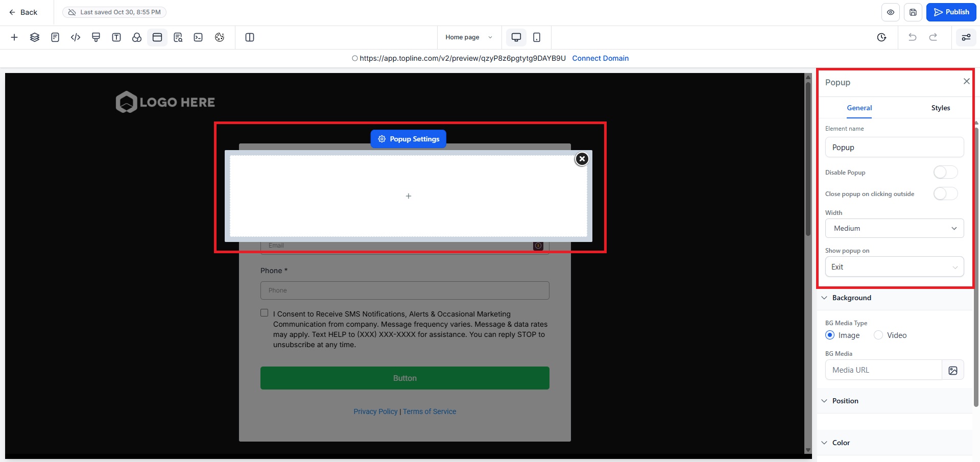The width and height of the screenshot is (980, 462).
Task: Switch to mobile device view
Action: [x=537, y=37]
